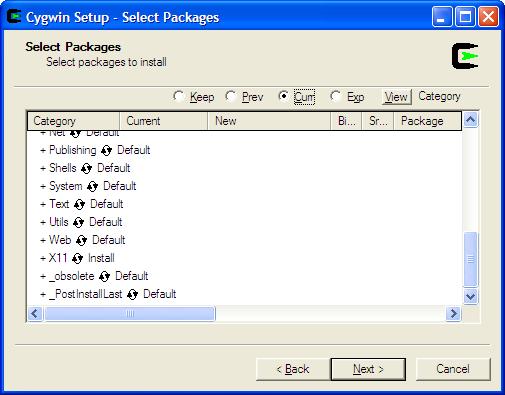This screenshot has height=395, width=505.
Task: Go back with the Back button
Action: (293, 369)
